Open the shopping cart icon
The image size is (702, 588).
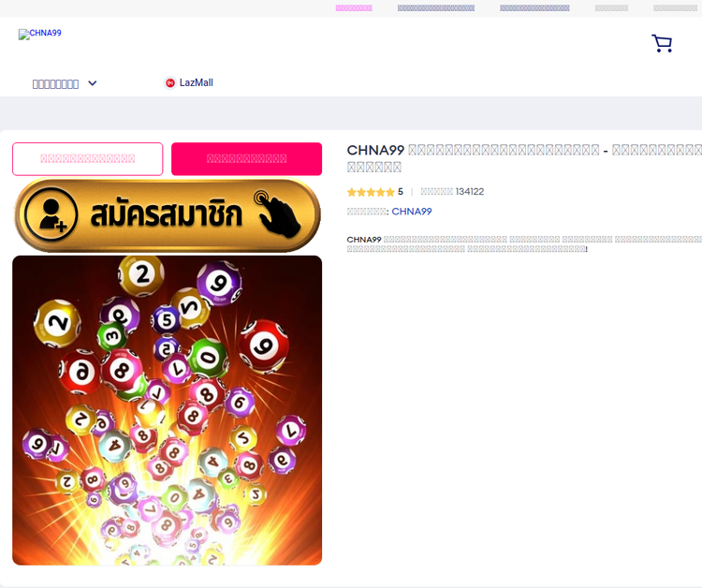662,43
